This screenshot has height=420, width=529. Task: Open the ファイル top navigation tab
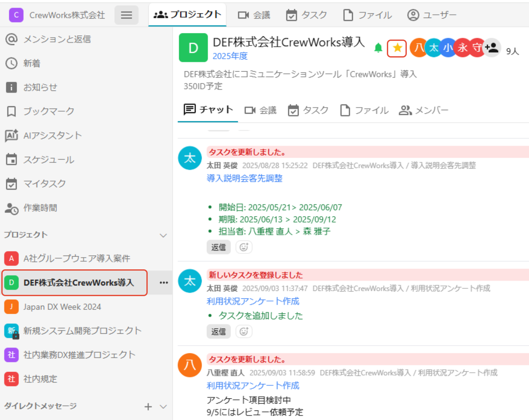[367, 15]
